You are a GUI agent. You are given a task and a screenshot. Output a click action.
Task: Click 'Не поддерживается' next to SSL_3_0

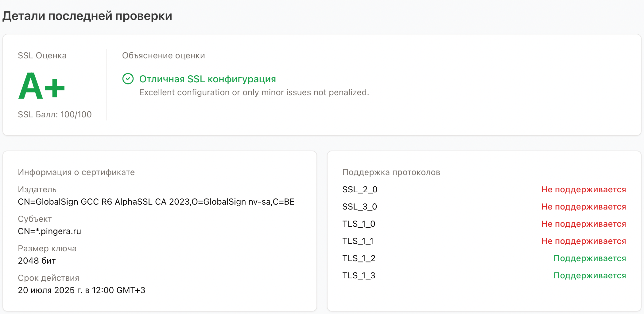583,207
